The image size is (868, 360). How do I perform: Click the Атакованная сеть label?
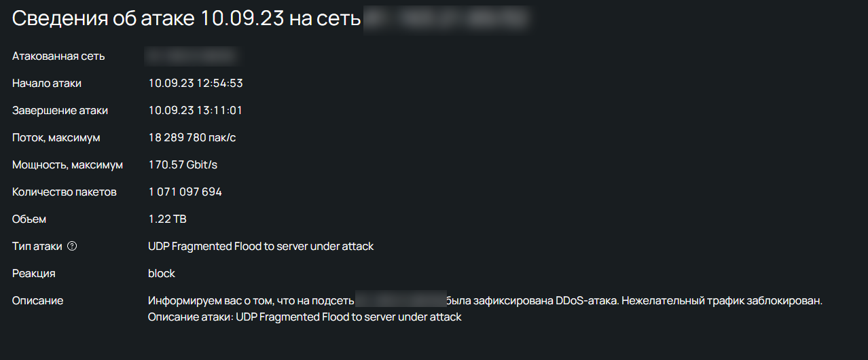pyautogui.click(x=58, y=56)
